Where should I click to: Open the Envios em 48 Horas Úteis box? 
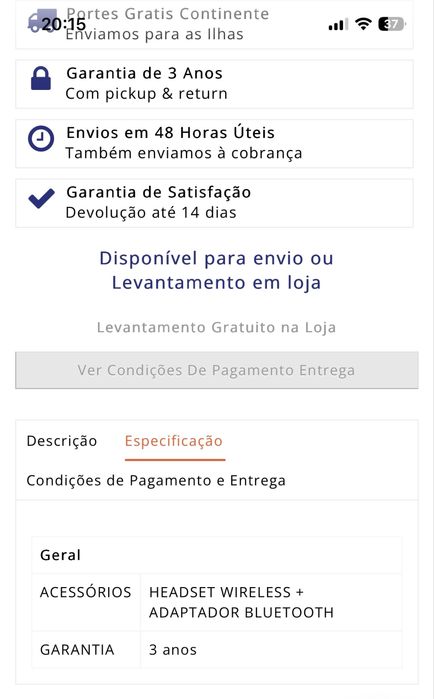click(214, 144)
